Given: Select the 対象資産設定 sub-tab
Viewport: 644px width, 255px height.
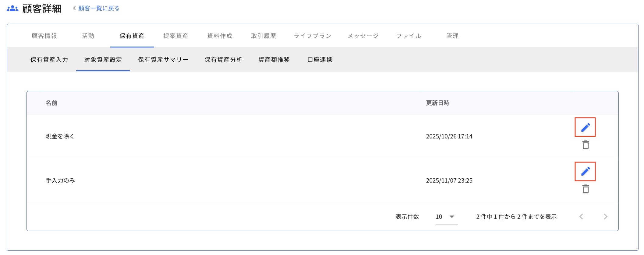Looking at the screenshot, I should point(103,60).
